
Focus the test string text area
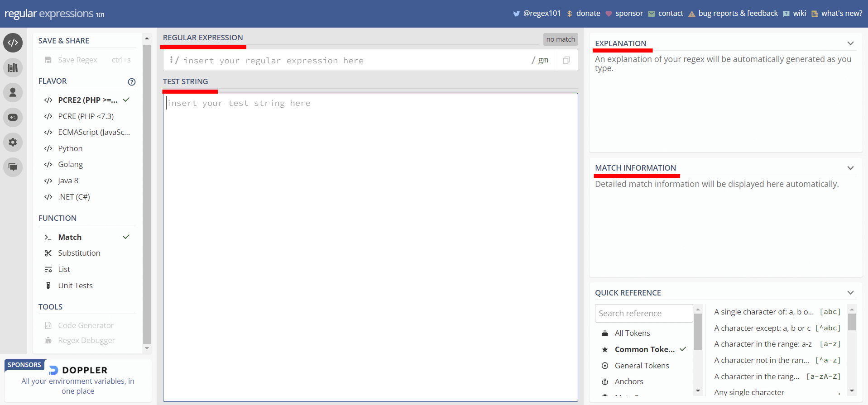click(370, 247)
